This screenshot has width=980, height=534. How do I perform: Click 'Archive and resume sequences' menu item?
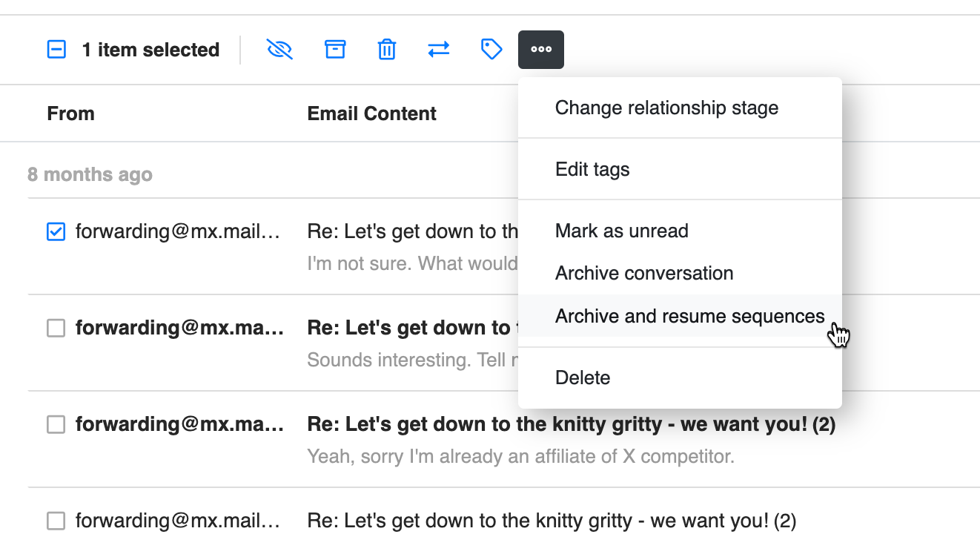pyautogui.click(x=689, y=316)
